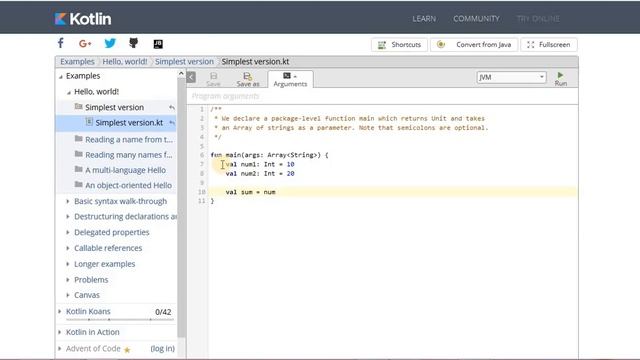Revert Simplest version folder using arrow icon

tap(172, 107)
